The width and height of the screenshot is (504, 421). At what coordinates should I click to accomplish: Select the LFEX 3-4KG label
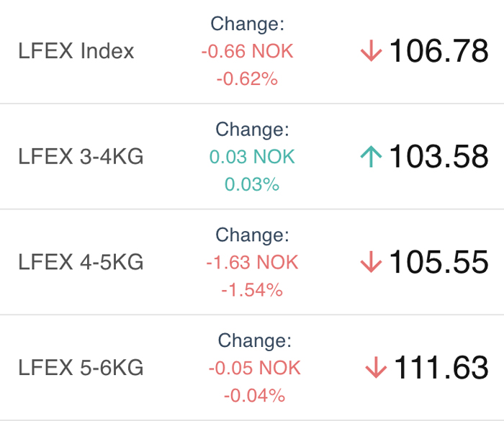click(x=81, y=156)
